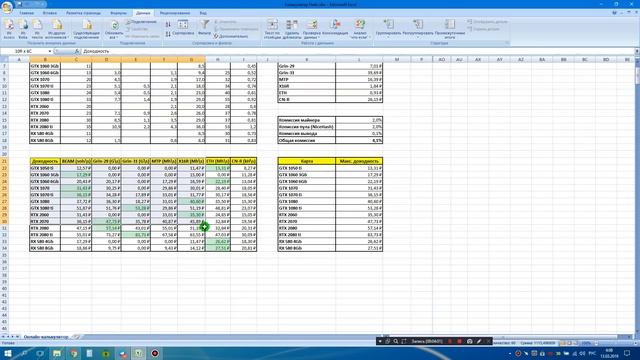Screen dimensions: 640x360
Task: Open the Excel taskbar button
Action: tap(139, 353)
